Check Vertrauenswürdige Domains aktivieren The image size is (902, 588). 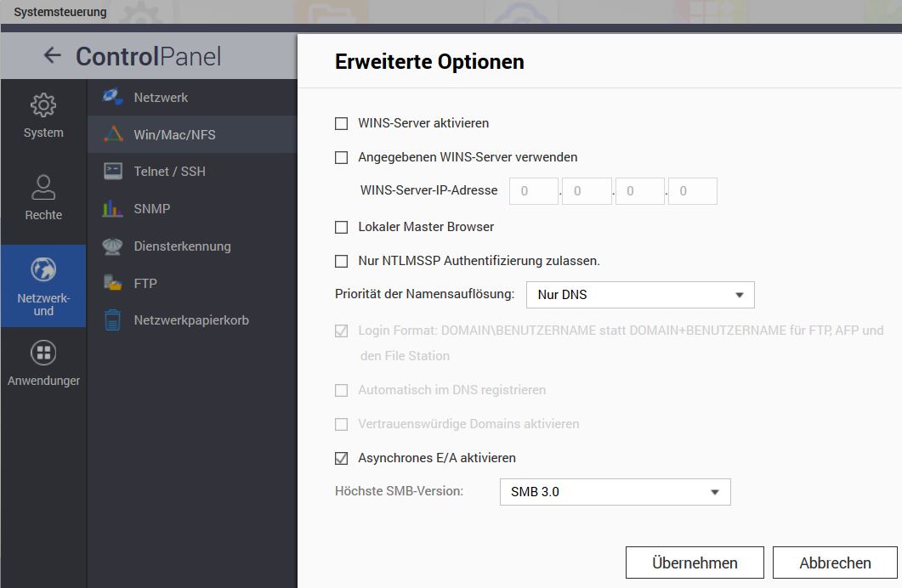click(341, 424)
